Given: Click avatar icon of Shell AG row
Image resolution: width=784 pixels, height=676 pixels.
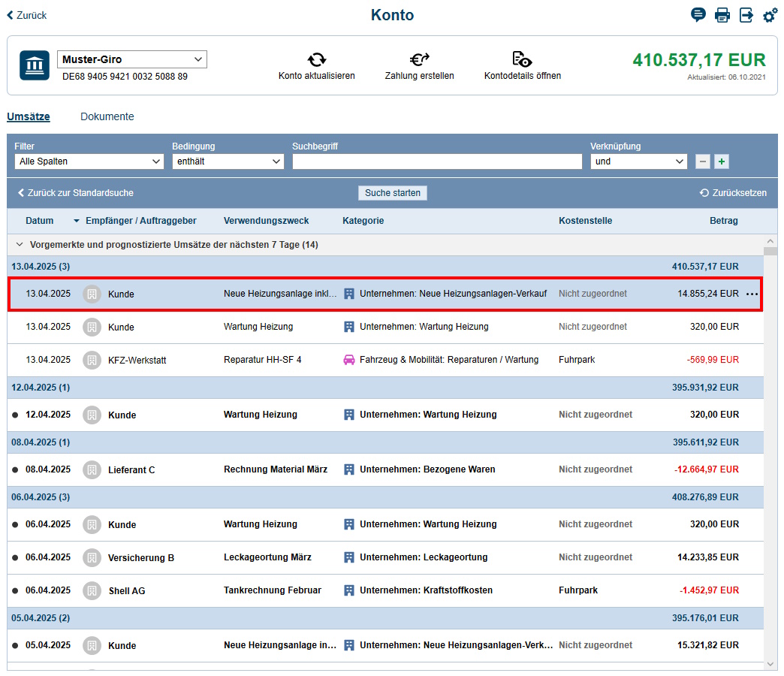Looking at the screenshot, I should 92,590.
